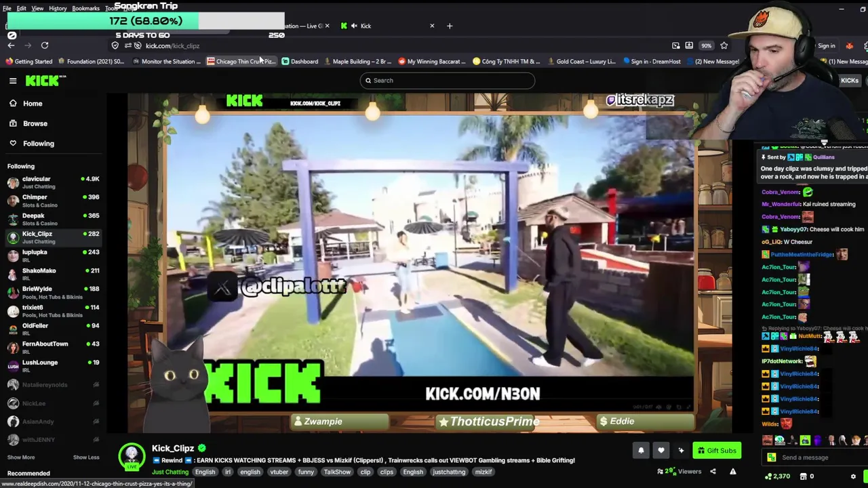Screen dimensions: 868x488
Task: Open Sign in - DreamHost bookmark
Action: pyautogui.click(x=651, y=61)
